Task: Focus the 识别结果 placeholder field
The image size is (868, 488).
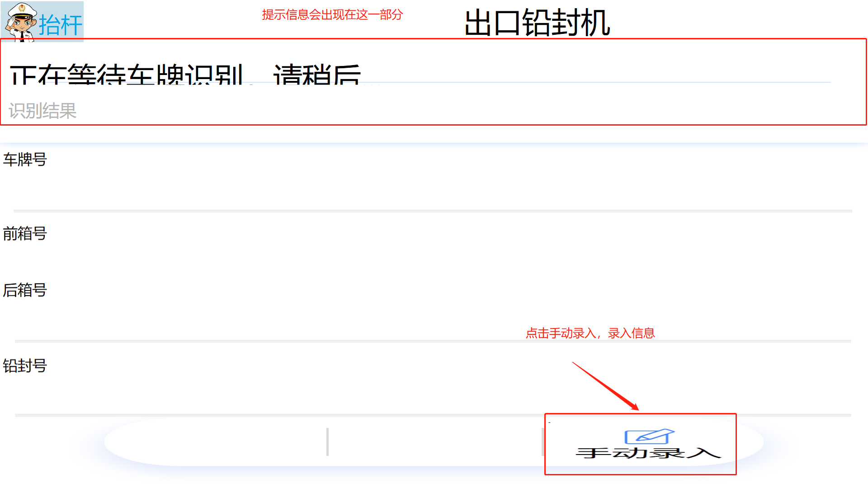Action: 43,111
